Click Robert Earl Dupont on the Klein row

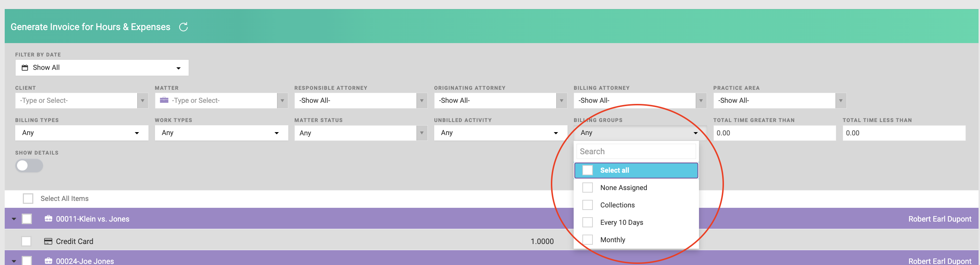940,219
